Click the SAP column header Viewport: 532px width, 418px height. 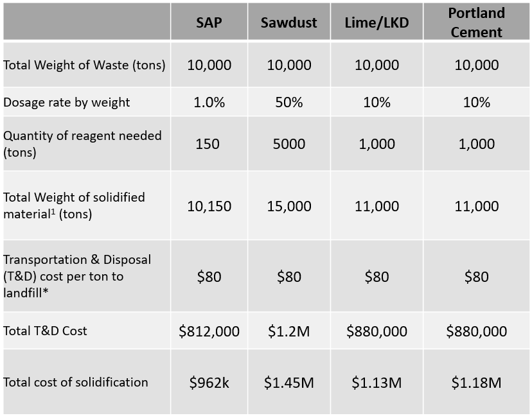click(x=209, y=22)
